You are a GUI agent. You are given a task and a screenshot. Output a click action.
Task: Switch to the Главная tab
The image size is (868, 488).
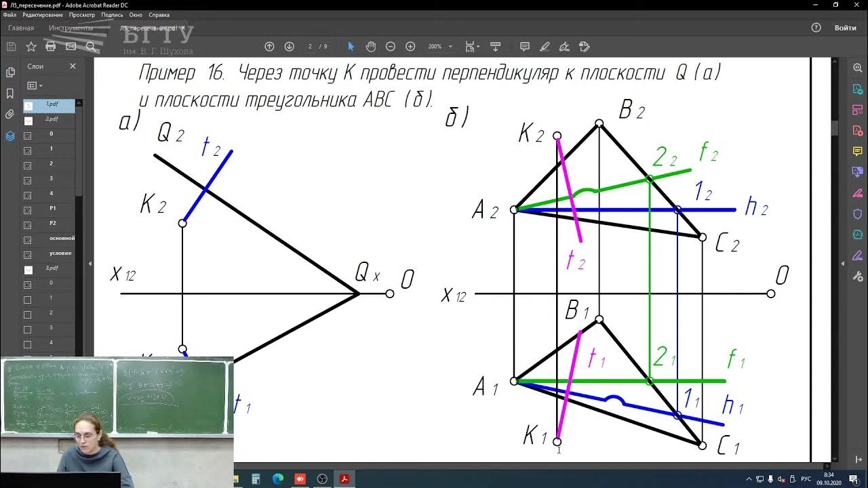tap(21, 28)
